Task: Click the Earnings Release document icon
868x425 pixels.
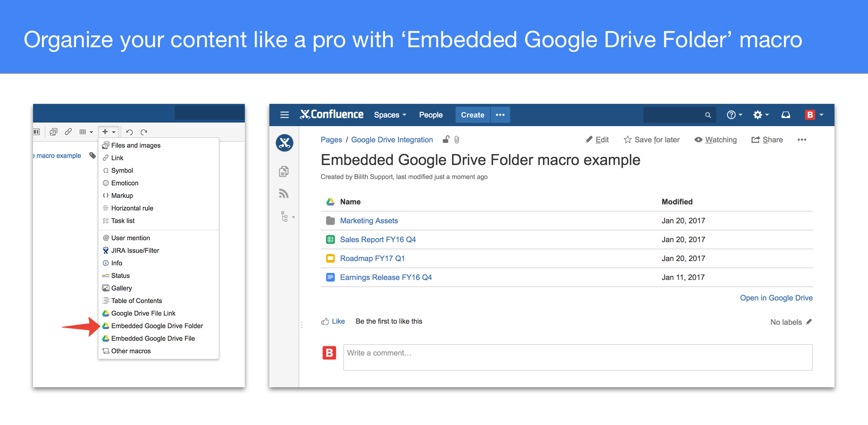Action: click(330, 277)
